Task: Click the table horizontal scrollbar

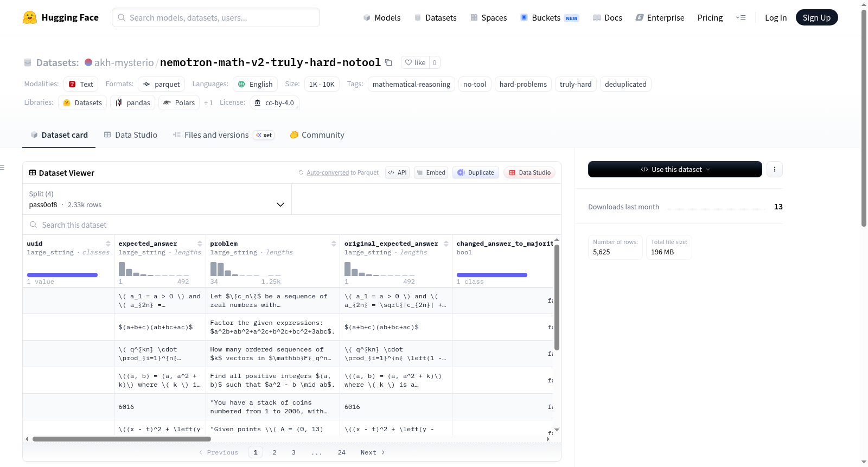Action: 122,439
